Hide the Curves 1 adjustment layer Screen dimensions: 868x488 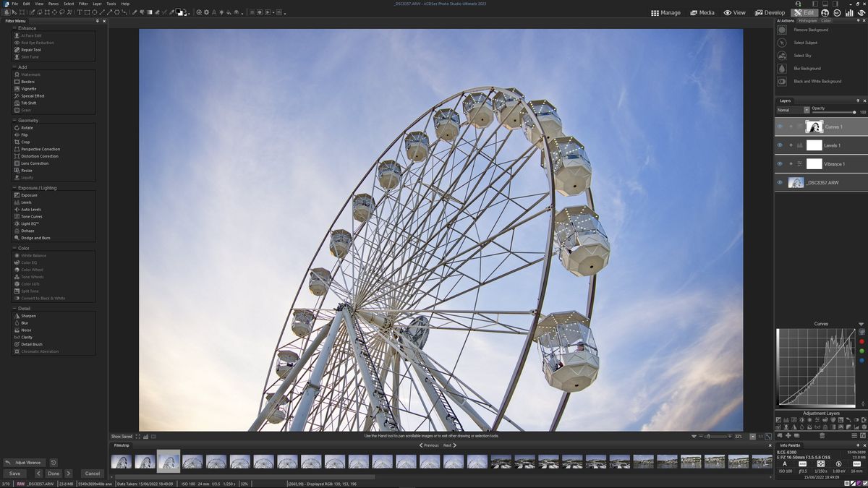pos(780,127)
